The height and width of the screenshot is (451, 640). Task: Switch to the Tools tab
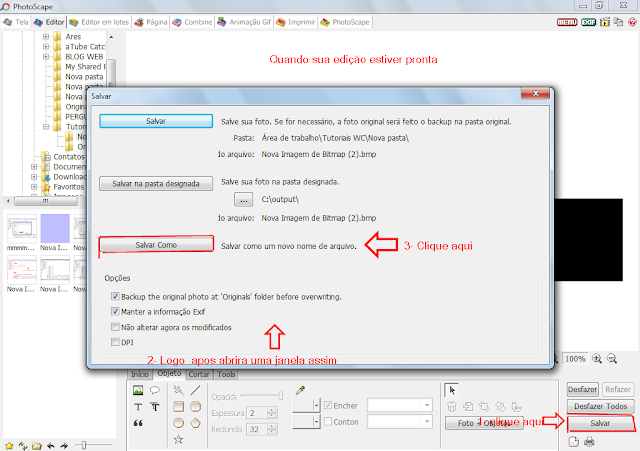tap(226, 374)
